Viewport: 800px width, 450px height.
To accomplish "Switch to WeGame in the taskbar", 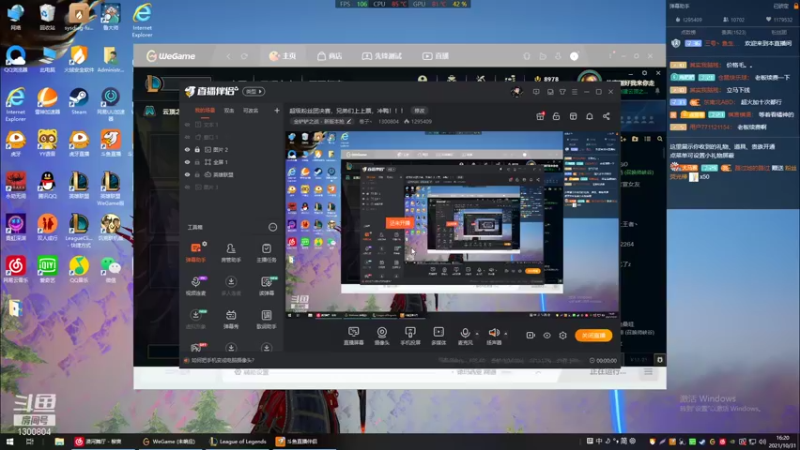I will coord(169,441).
